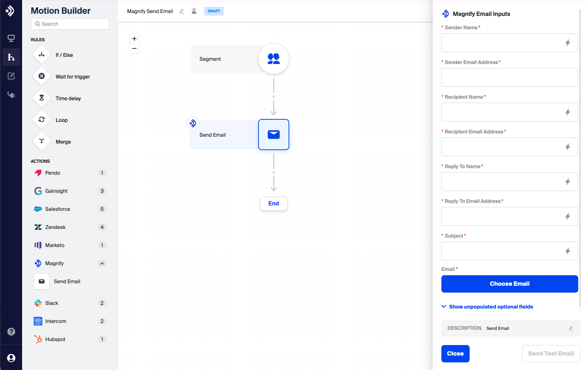Click the Wait for trigger rule icon

(x=41, y=76)
